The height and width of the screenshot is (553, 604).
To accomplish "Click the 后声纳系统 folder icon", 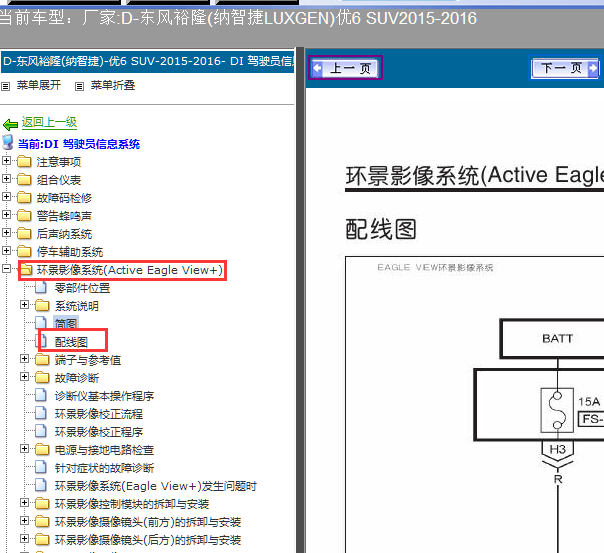I will [x=24, y=233].
